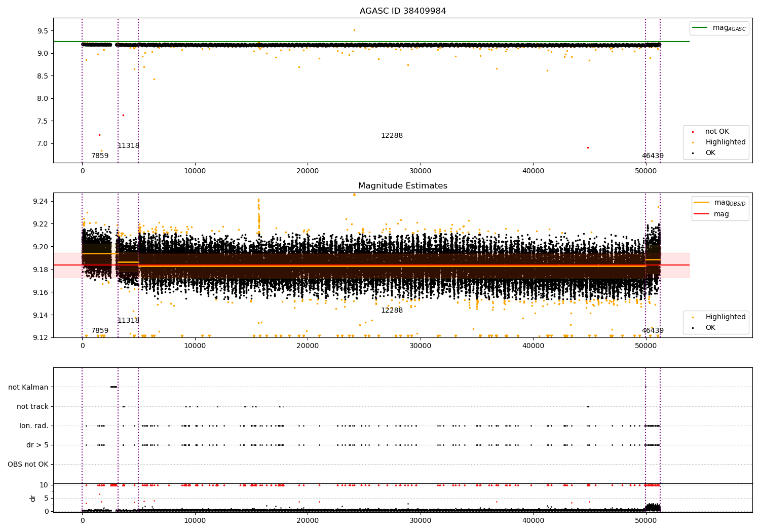760x532 pixels.
Task: Click the 5 tick on the dr axis
Action: point(46,499)
